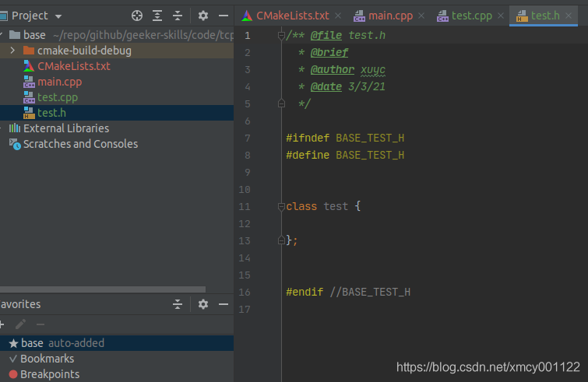The image size is (588, 382).
Task: Select test.h in the project tree
Action: coord(117,113)
